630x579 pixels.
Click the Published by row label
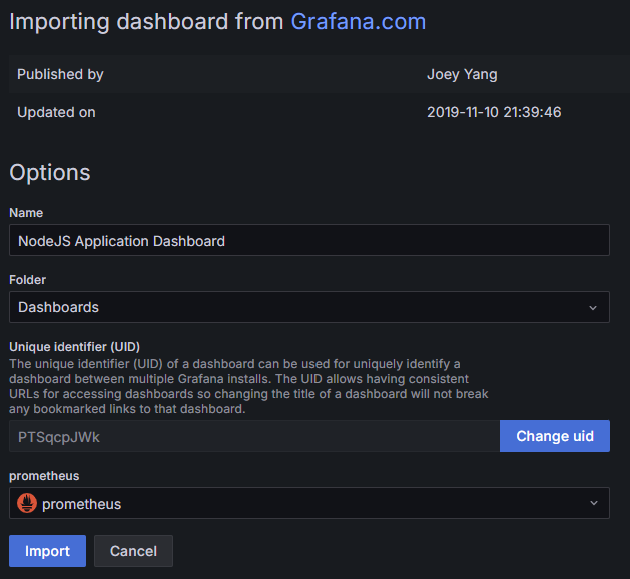click(x=60, y=74)
